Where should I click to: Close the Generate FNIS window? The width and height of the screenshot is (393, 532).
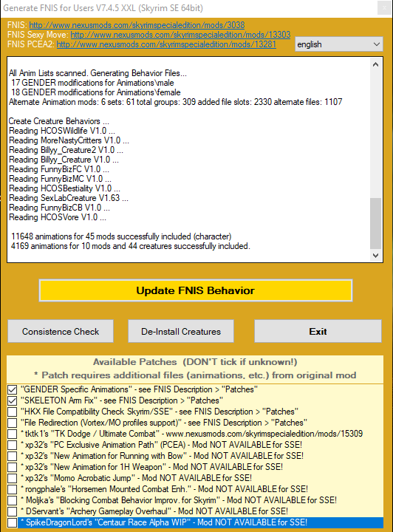[384, 8]
